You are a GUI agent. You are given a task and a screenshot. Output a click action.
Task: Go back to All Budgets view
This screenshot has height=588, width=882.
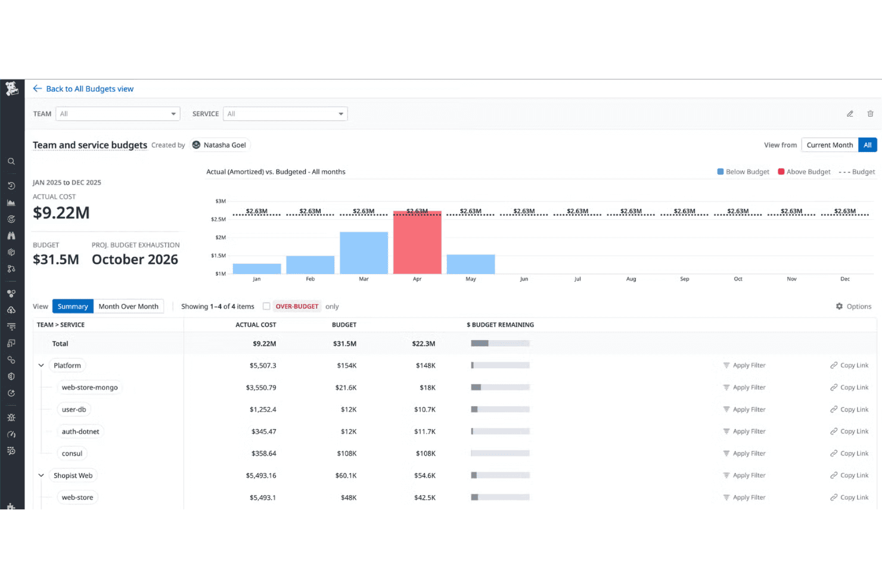click(90, 89)
